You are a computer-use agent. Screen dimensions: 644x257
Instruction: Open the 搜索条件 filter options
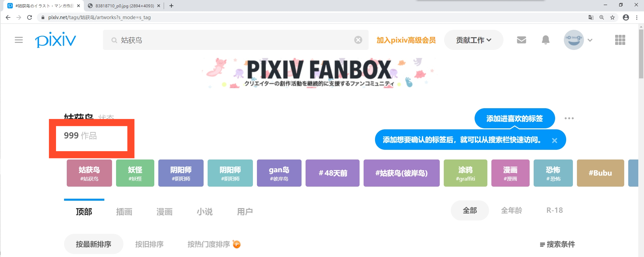pos(557,244)
